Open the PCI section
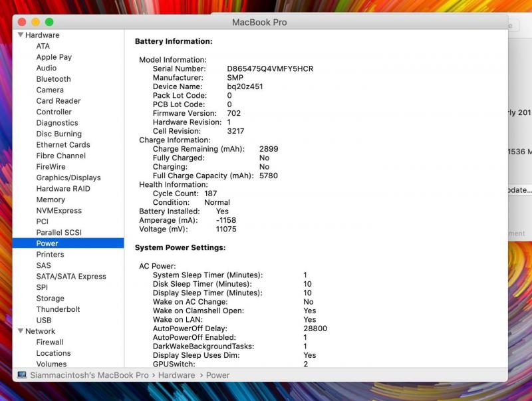The width and height of the screenshot is (532, 401). 43,221
